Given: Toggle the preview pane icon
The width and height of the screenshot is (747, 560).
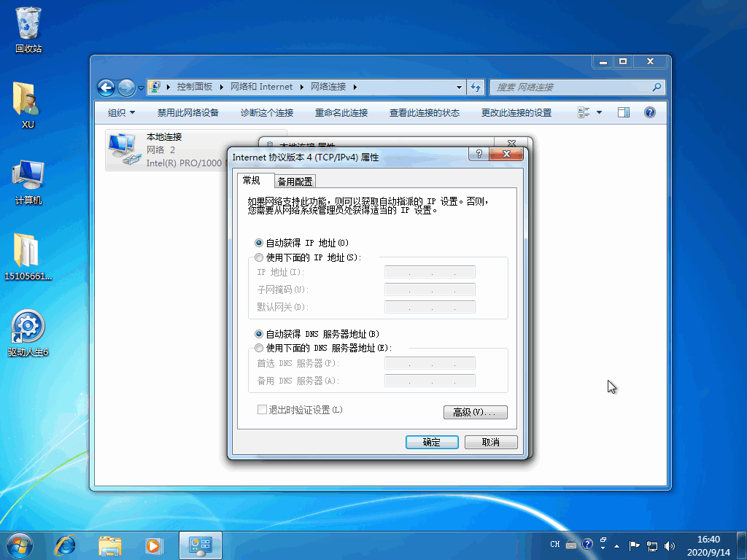Looking at the screenshot, I should point(623,112).
